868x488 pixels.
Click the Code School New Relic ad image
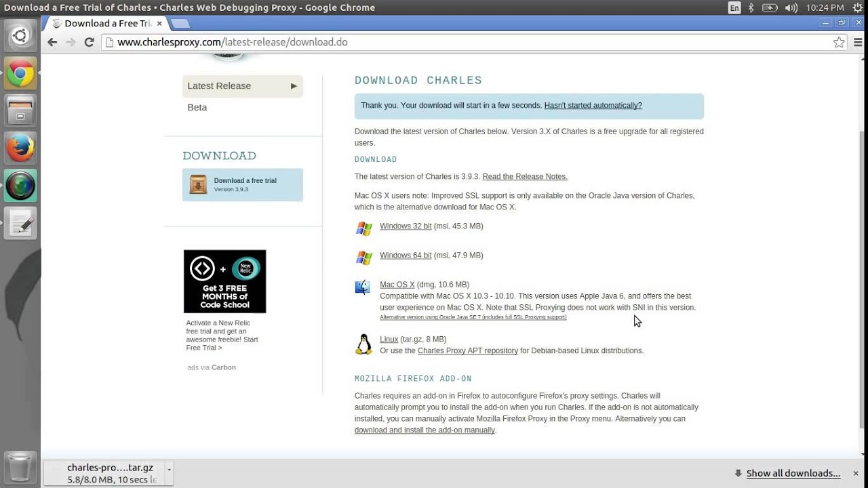coord(224,281)
